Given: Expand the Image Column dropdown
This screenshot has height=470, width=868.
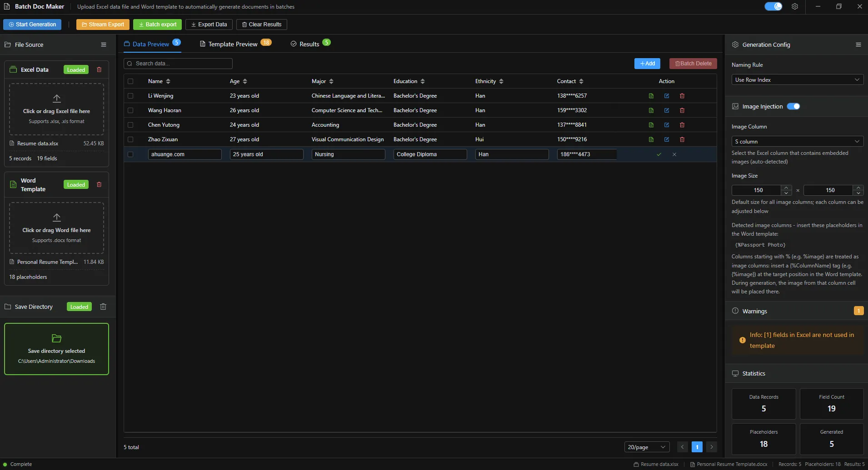Looking at the screenshot, I should 797,142.
